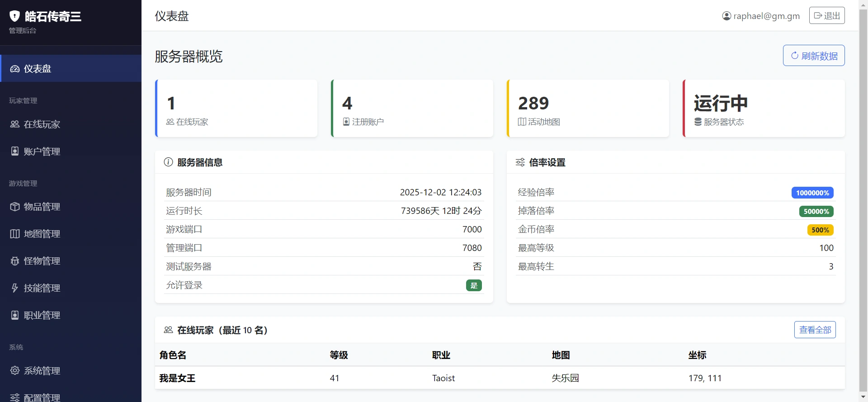The width and height of the screenshot is (868, 402).
Task: Click the shield logo icon beside 皓石传奇三
Action: coord(15,17)
